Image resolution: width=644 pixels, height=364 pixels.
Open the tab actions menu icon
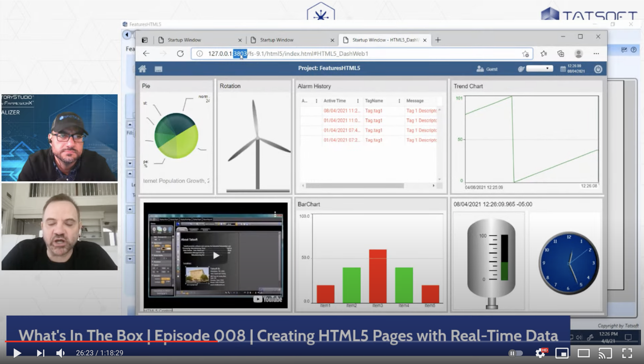pos(145,40)
